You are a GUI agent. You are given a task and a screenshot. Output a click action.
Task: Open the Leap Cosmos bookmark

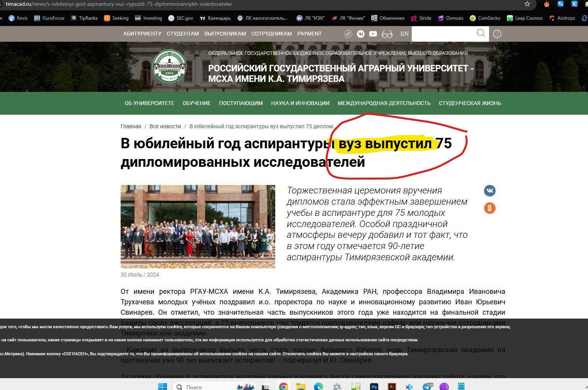click(525, 18)
